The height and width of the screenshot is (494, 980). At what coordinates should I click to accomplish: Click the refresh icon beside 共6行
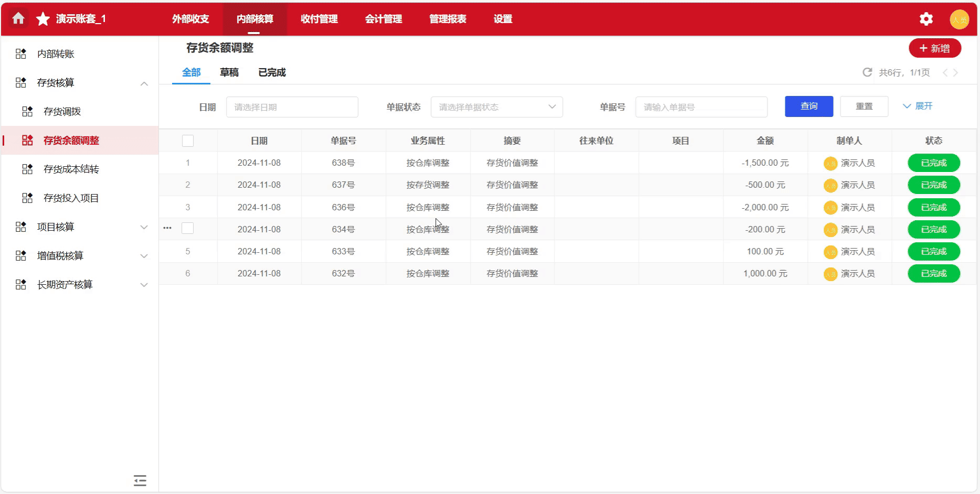point(867,72)
